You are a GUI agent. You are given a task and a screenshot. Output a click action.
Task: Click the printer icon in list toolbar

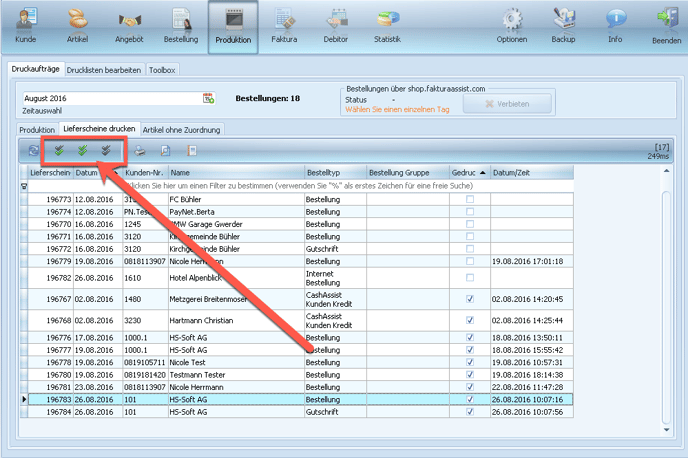click(x=141, y=150)
